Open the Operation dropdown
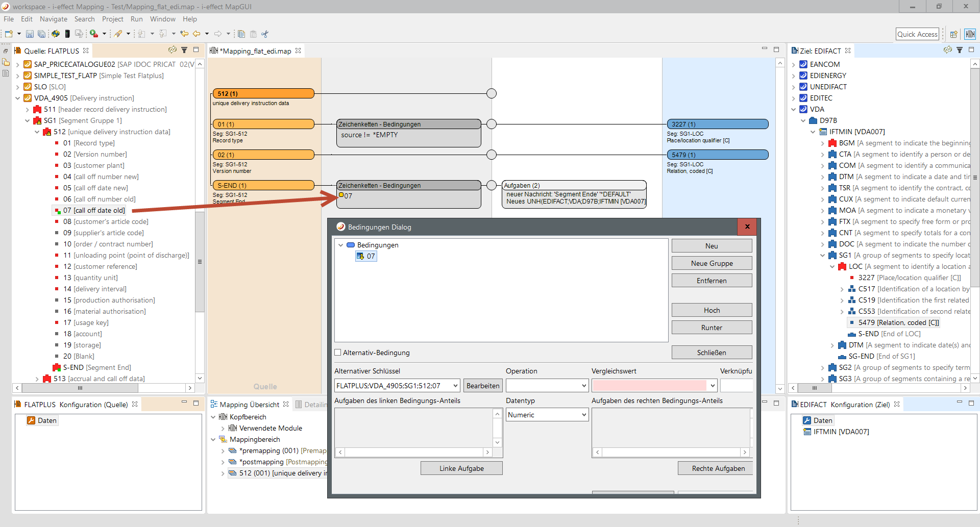 [x=547, y=386]
